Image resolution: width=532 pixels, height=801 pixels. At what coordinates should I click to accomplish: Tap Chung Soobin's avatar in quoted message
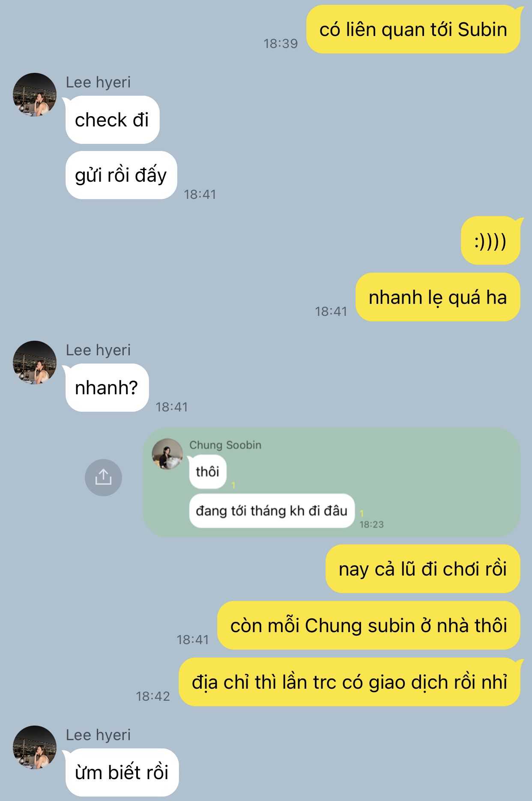pyautogui.click(x=167, y=454)
